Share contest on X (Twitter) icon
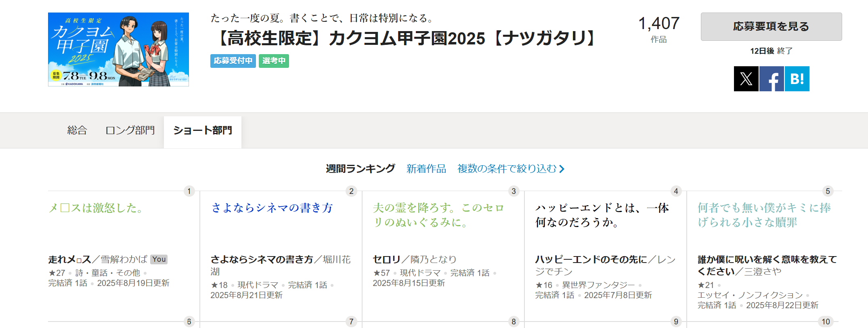 (x=746, y=79)
